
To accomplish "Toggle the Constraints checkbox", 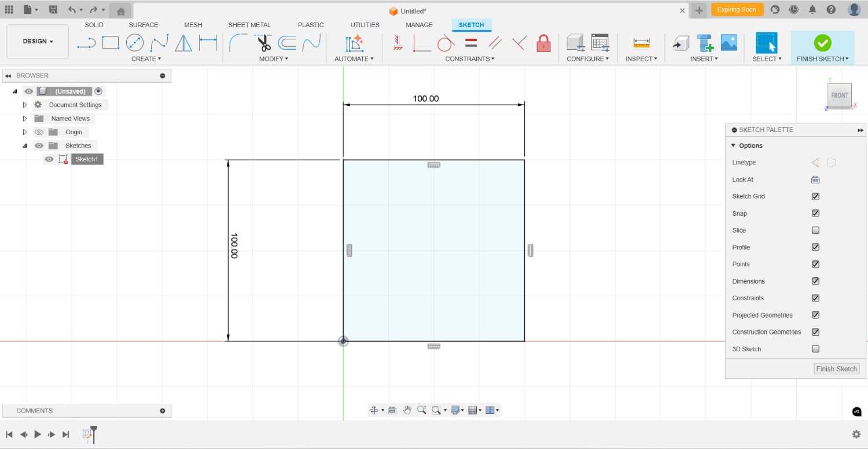I will pyautogui.click(x=815, y=298).
